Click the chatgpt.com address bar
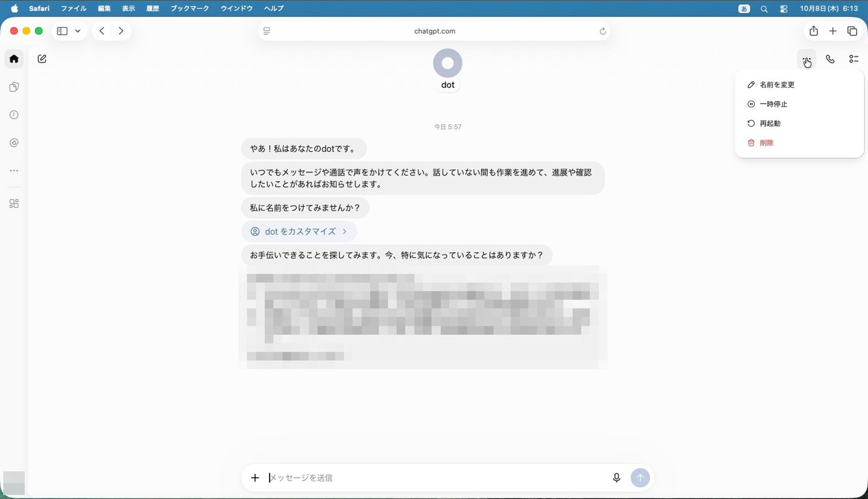Viewport: 868px width, 499px height. [435, 31]
